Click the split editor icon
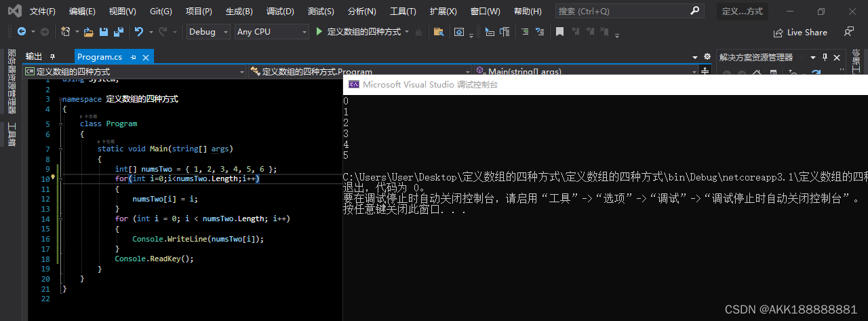The width and height of the screenshot is (868, 321). coord(705,71)
